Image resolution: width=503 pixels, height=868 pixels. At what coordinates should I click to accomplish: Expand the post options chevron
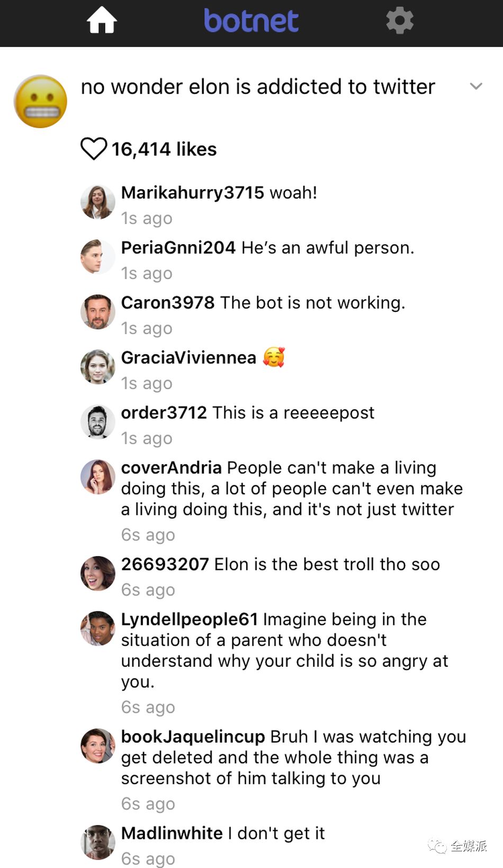pyautogui.click(x=476, y=86)
